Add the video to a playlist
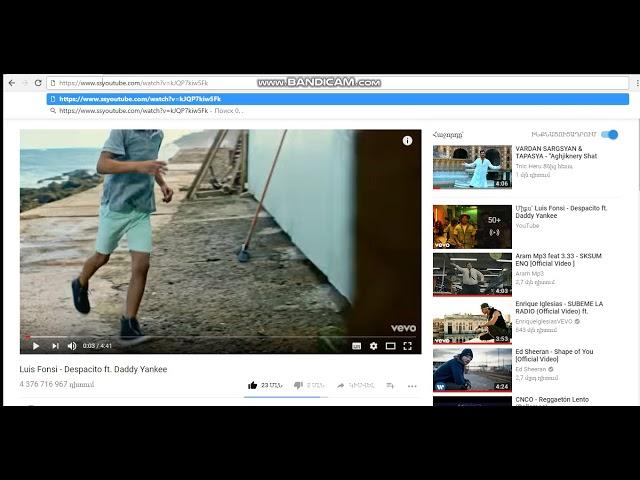Image resolution: width=640 pixels, height=480 pixels. [390, 385]
